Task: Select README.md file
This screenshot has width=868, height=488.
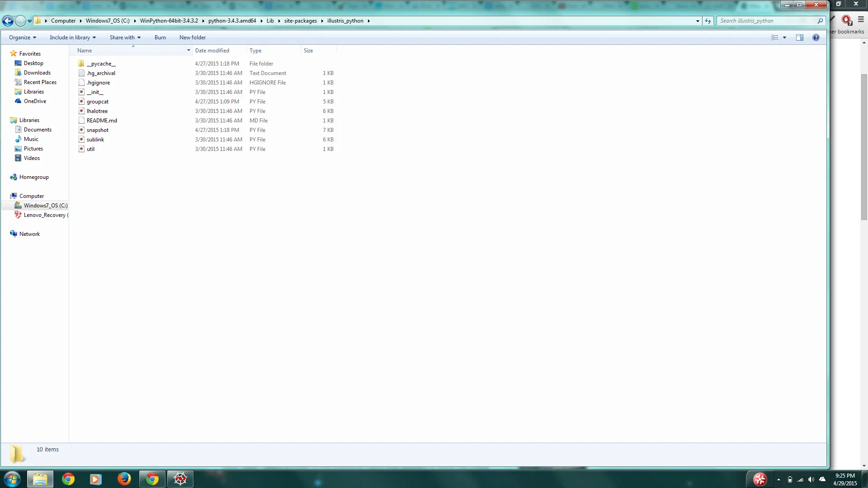Action: pos(102,121)
